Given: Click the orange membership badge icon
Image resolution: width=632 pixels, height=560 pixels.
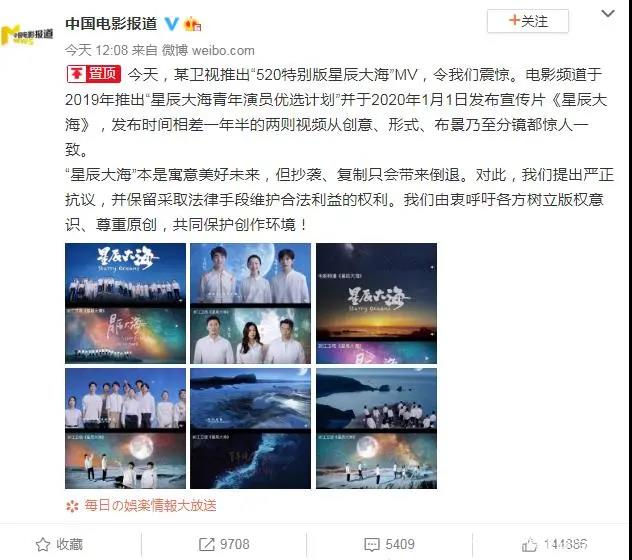Looking at the screenshot, I should 192,24.
